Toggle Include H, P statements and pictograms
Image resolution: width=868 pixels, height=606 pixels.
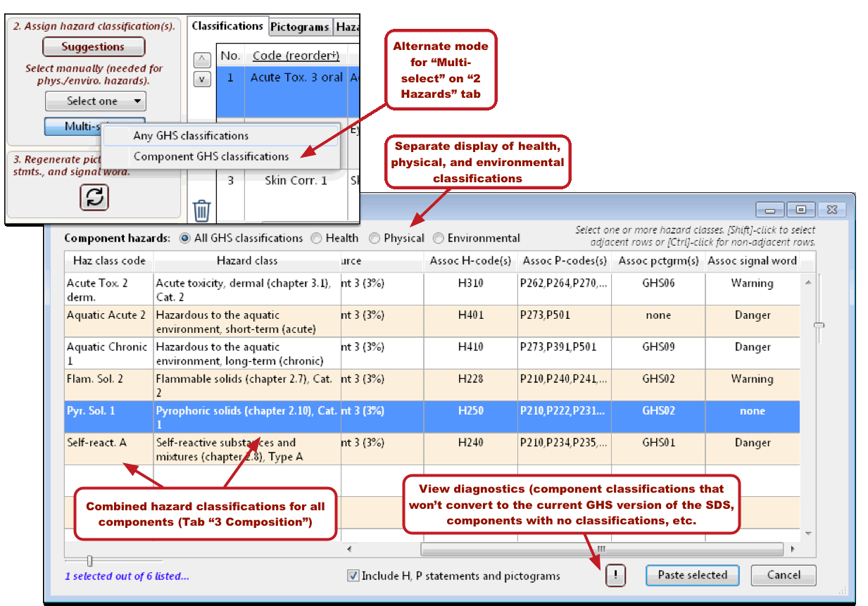(x=353, y=576)
